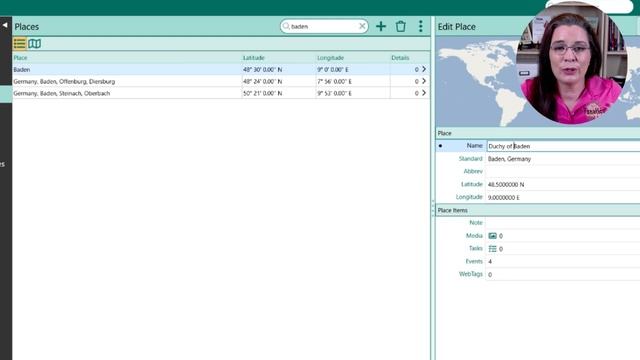Add a new place with plus icon
The width and height of the screenshot is (640, 360).
[x=381, y=26]
